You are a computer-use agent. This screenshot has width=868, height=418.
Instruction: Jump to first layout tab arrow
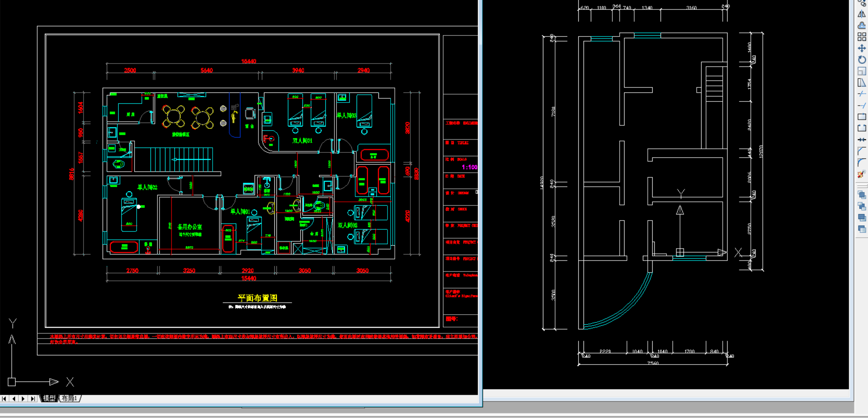tap(4, 399)
